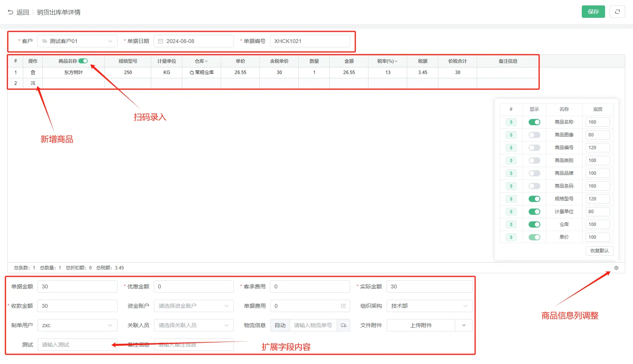The width and height of the screenshot is (633, 364).
Task: Click the 单据编号 field XHCK1021
Action: pyautogui.click(x=310, y=41)
